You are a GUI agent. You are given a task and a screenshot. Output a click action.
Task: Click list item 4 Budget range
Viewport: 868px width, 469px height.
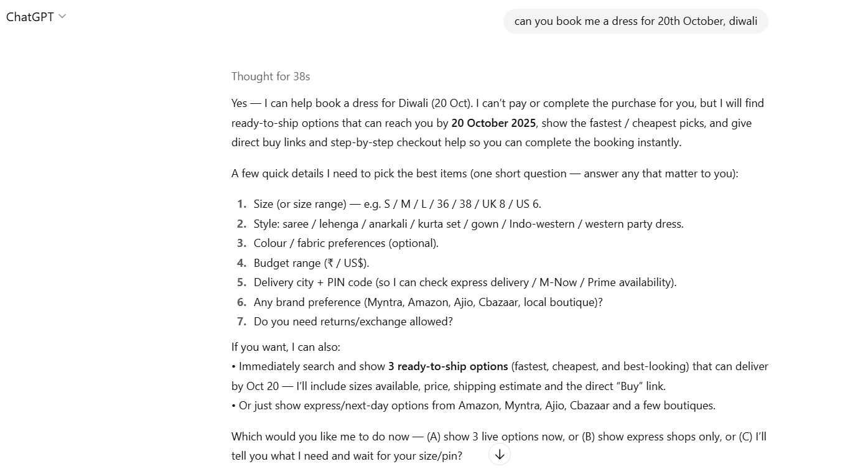pyautogui.click(x=311, y=263)
